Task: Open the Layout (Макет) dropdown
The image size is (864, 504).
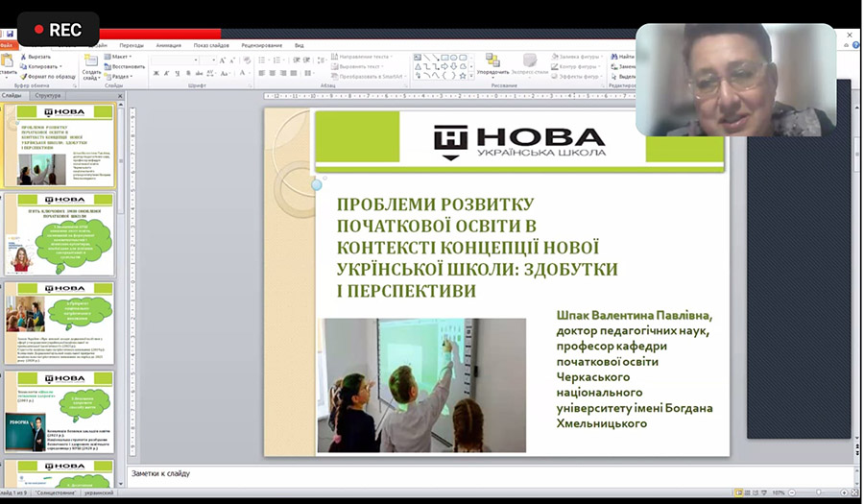Action: (118, 57)
